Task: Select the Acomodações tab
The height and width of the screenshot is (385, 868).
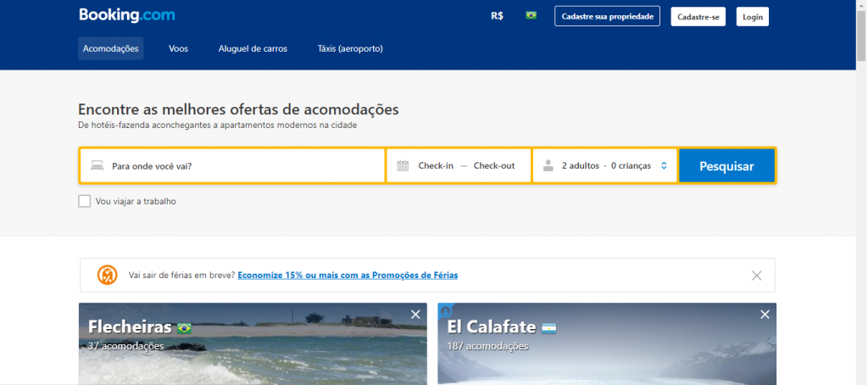Action: 111,48
